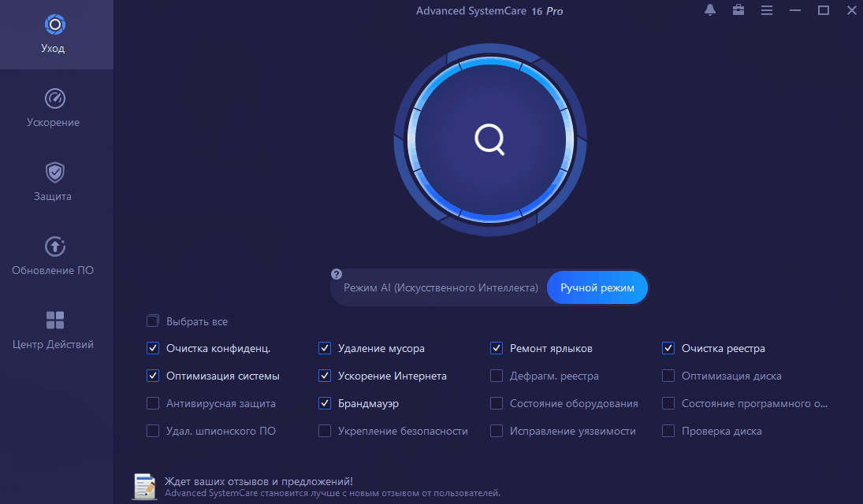Uncheck Ускорение Интернета checkbox
Image resolution: width=863 pixels, height=504 pixels.
click(325, 376)
